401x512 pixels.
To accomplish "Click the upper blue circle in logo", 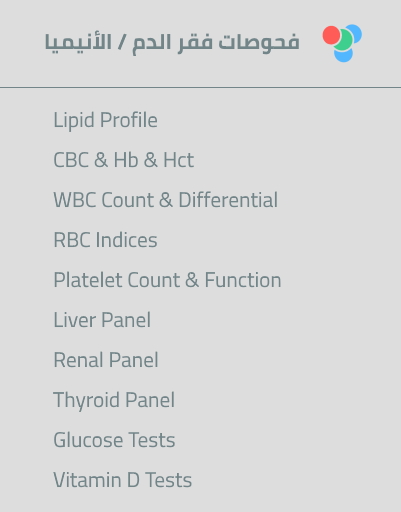I will click(355, 33).
